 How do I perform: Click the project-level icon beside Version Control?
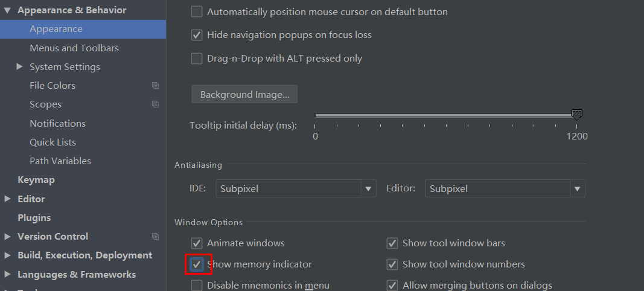point(155,237)
